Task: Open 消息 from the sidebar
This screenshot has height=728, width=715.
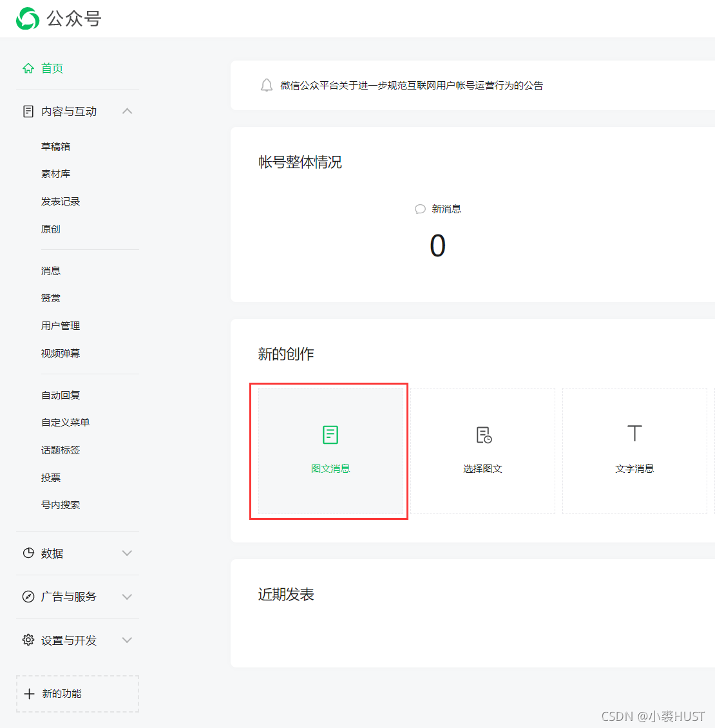Action: click(51, 271)
